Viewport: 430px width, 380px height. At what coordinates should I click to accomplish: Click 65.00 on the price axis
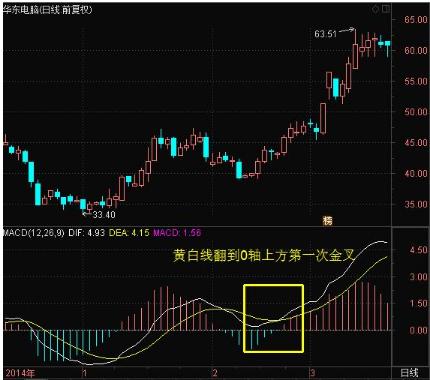pyautogui.click(x=416, y=20)
